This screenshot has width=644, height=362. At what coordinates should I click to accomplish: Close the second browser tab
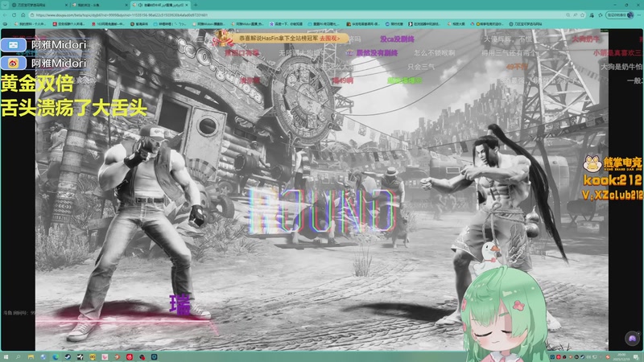126,5
